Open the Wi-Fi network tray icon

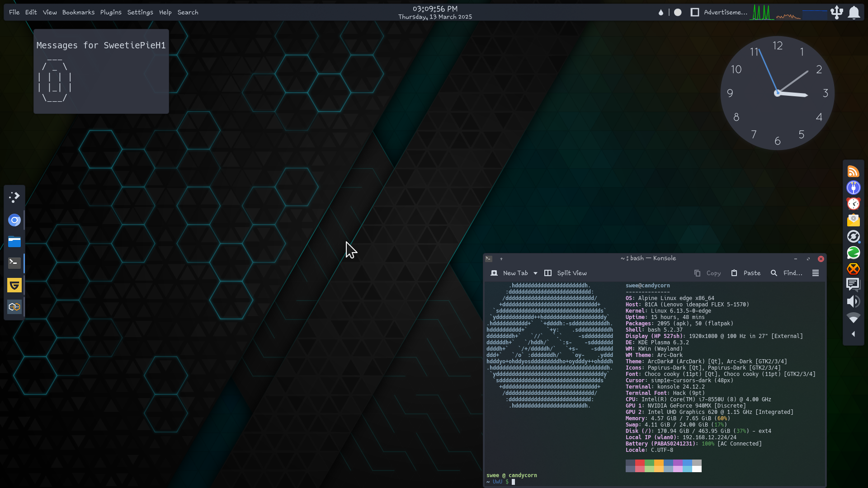point(853,318)
